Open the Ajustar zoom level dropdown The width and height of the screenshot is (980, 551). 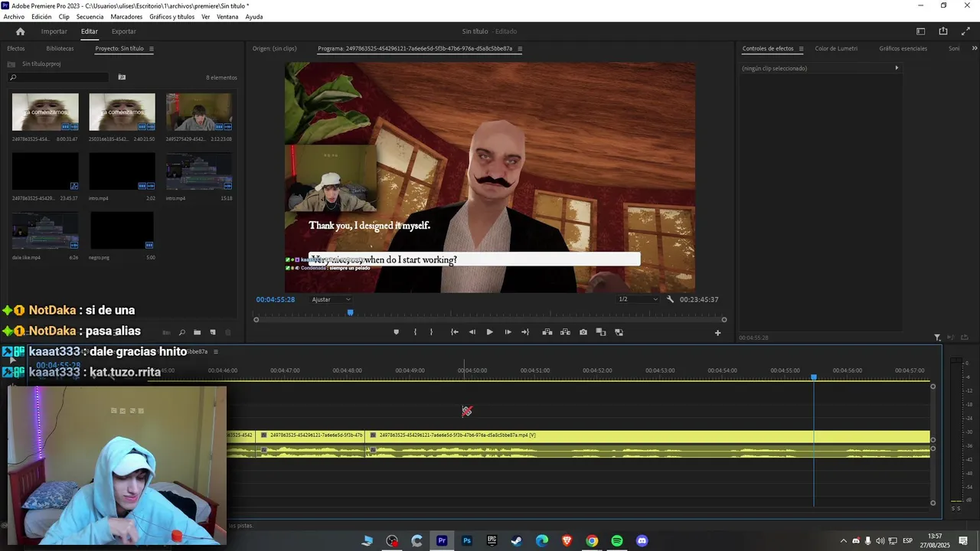click(332, 299)
